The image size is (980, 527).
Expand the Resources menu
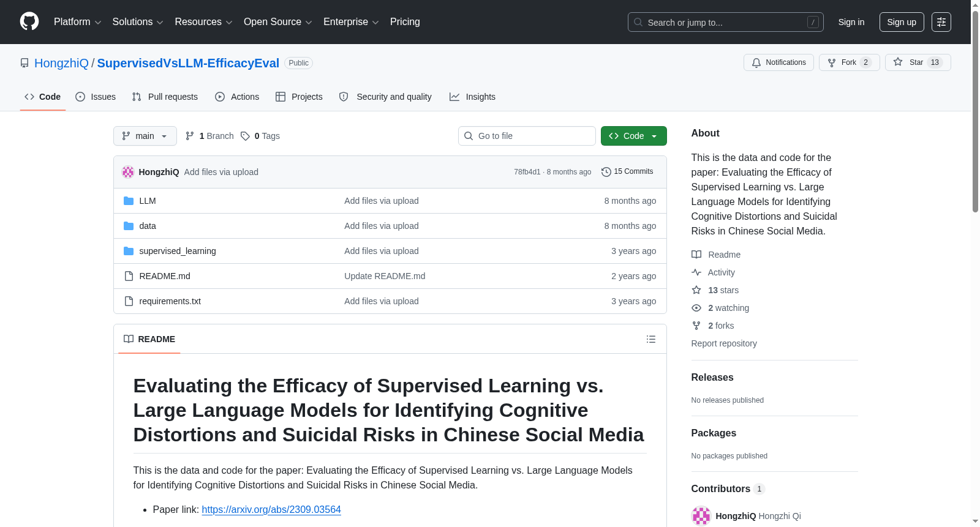click(x=203, y=22)
